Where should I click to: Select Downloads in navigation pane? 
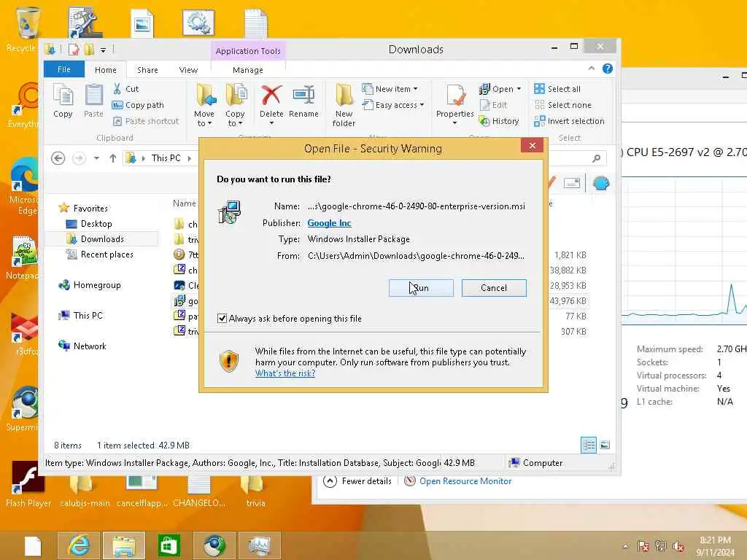pos(102,238)
